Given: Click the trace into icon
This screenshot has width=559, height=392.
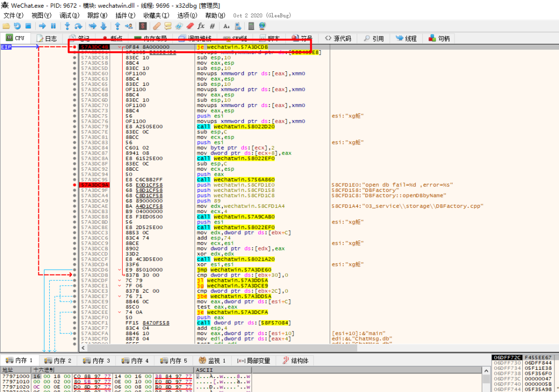Looking at the screenshot, I should [x=93, y=26].
